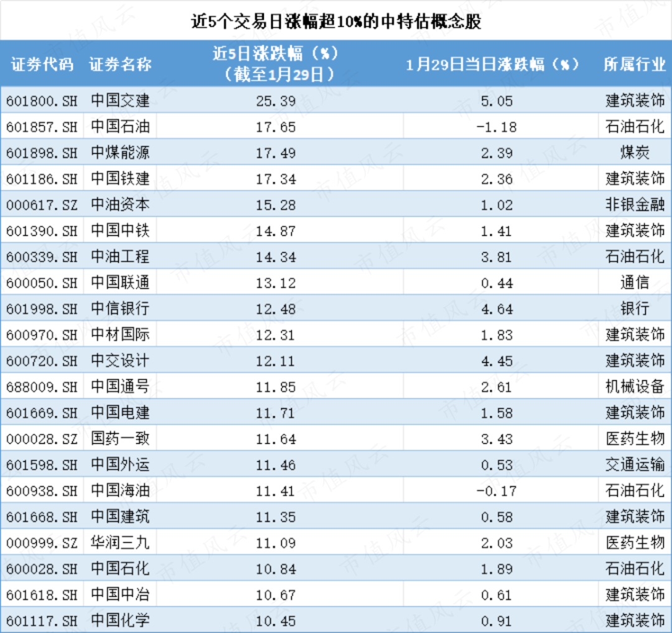Viewport: 672px width, 633px height.
Task: Select the industry cell 银行
Action: [x=635, y=309]
